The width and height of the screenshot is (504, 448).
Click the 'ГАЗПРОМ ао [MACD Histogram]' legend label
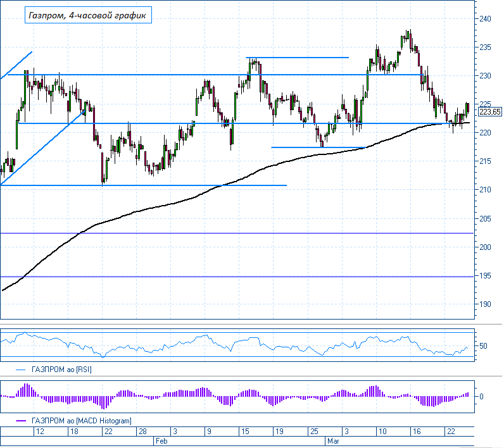pos(81,421)
